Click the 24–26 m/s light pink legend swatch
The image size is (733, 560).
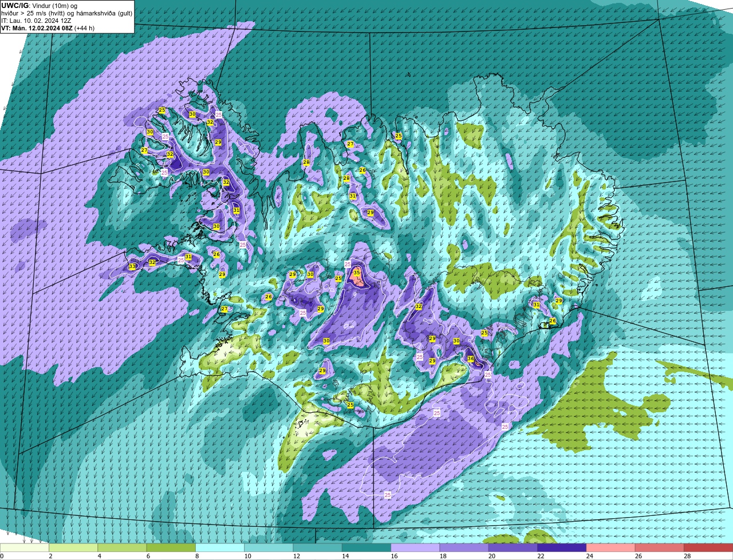610,548
